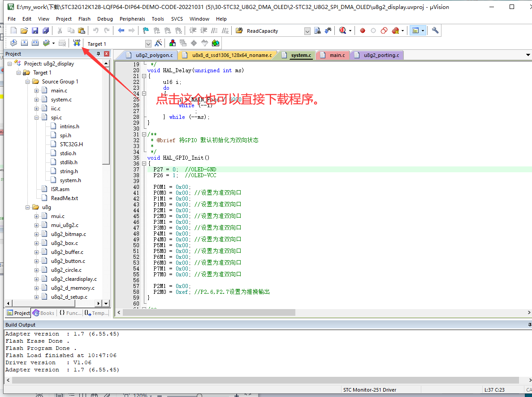Open the Flash menu

[84, 19]
